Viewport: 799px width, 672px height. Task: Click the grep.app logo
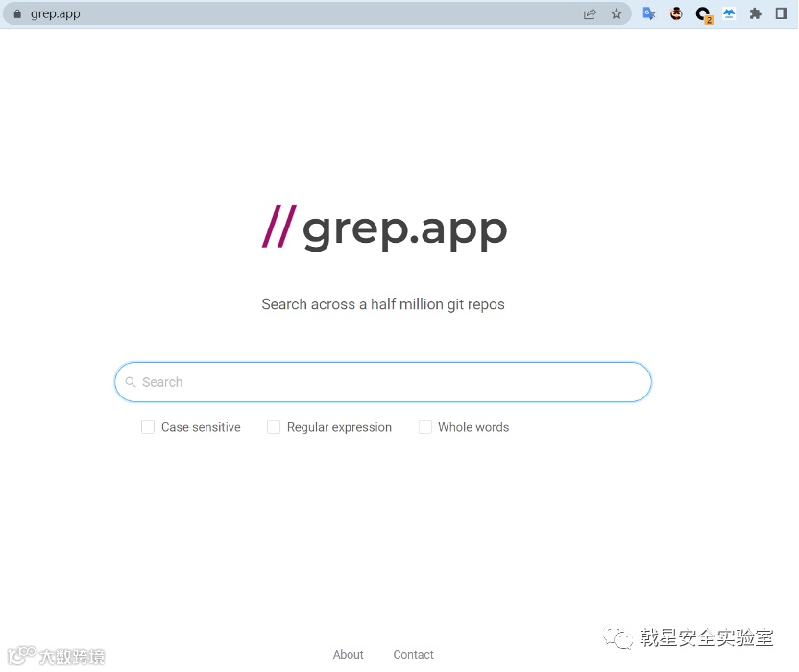pyautogui.click(x=385, y=228)
